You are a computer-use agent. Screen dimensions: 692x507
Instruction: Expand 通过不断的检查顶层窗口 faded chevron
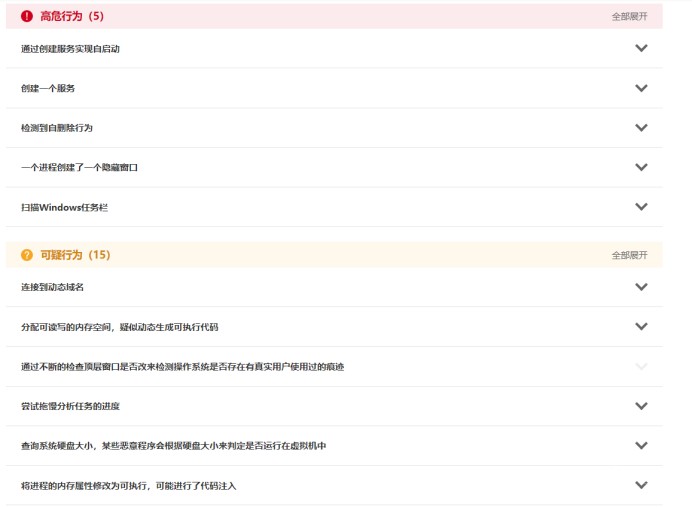pos(641,366)
